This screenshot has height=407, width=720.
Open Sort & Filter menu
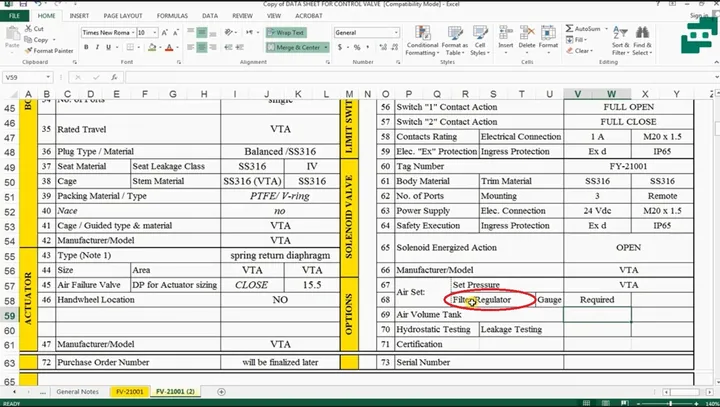[x=620, y=40]
